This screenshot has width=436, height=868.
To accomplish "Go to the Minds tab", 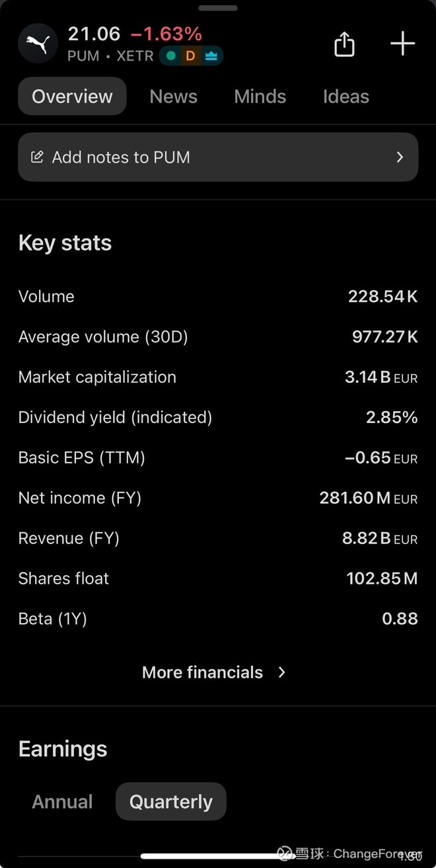I will click(260, 97).
